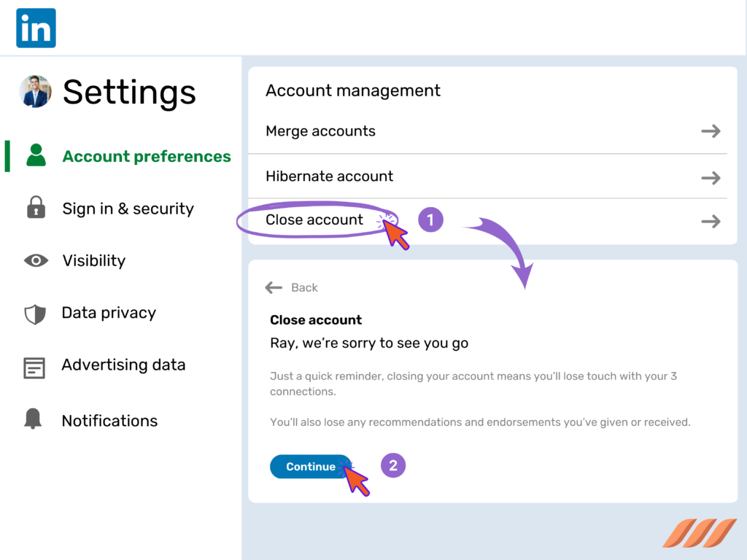Click the Back link

pyautogui.click(x=304, y=287)
